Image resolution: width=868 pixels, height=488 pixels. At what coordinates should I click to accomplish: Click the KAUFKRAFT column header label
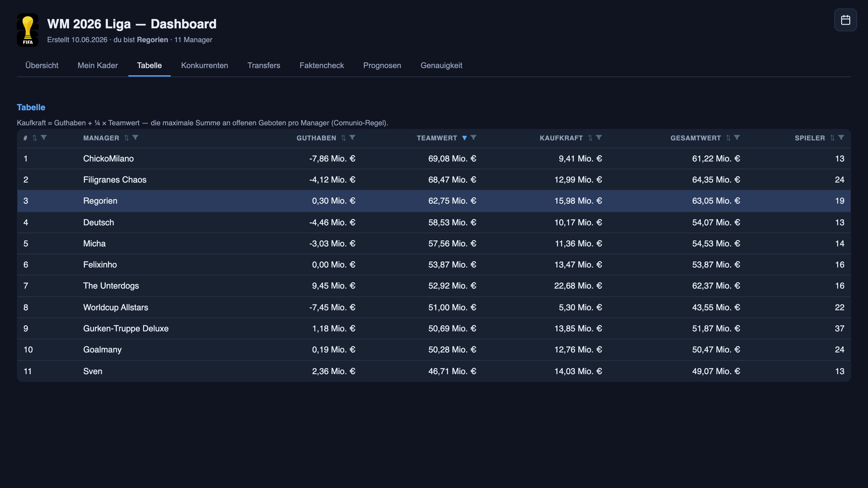coord(561,138)
